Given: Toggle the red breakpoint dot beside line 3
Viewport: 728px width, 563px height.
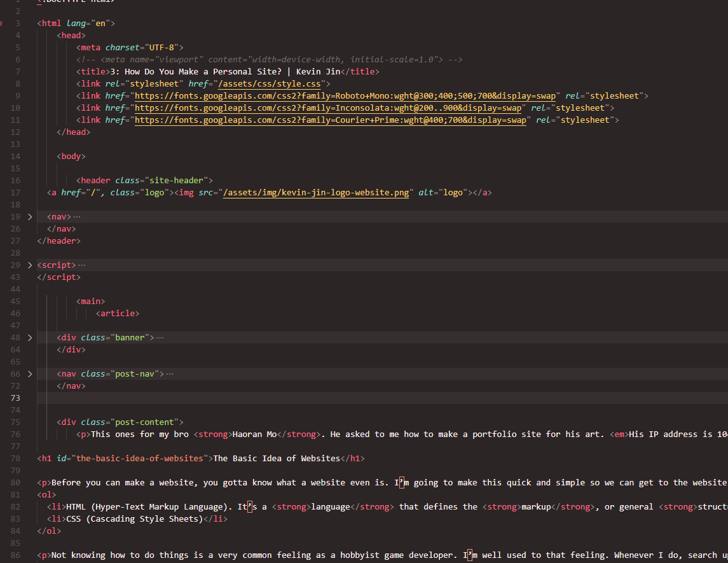Looking at the screenshot, I should click(2, 23).
